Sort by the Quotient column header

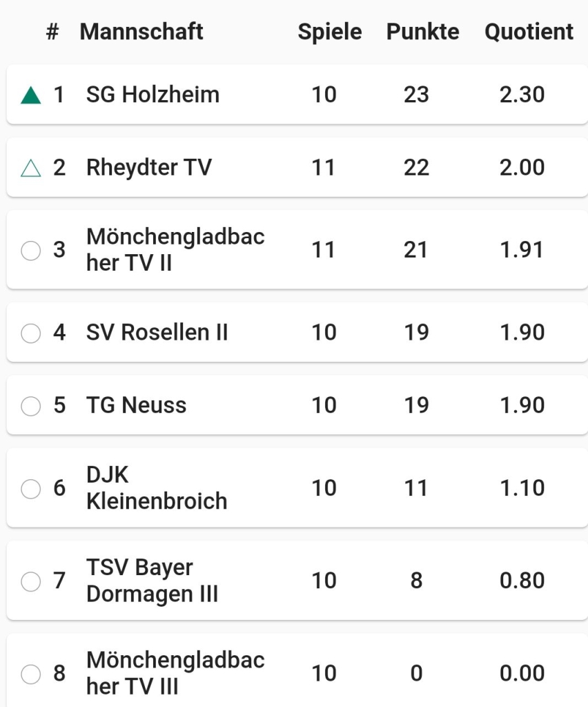[529, 32]
